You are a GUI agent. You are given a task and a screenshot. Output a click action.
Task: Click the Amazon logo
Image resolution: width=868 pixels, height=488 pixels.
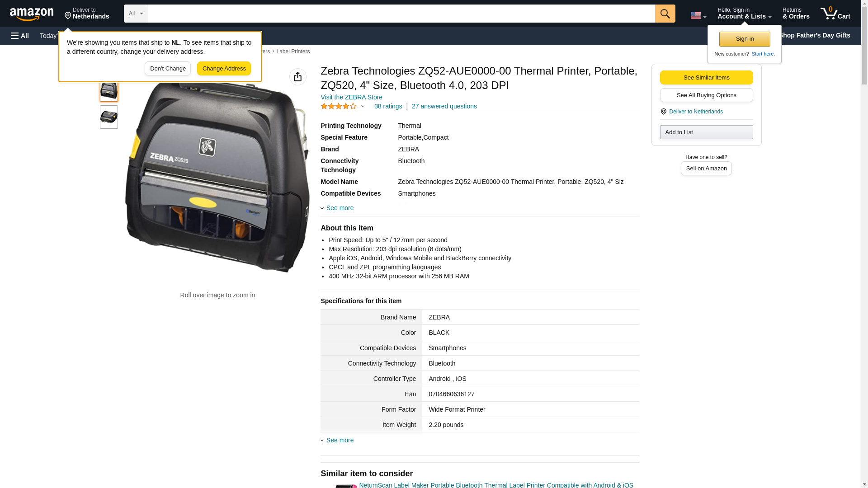32,14
